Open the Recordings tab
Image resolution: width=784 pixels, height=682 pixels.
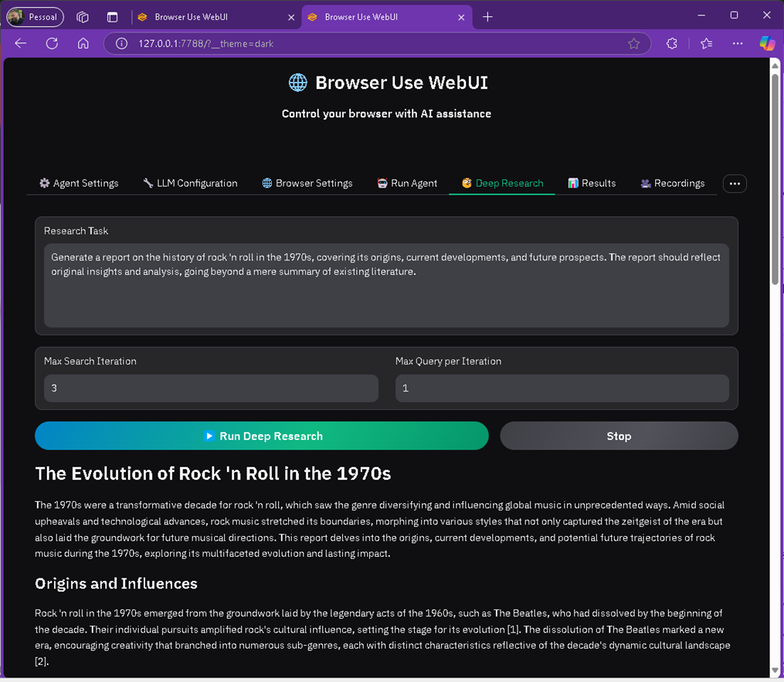point(673,183)
